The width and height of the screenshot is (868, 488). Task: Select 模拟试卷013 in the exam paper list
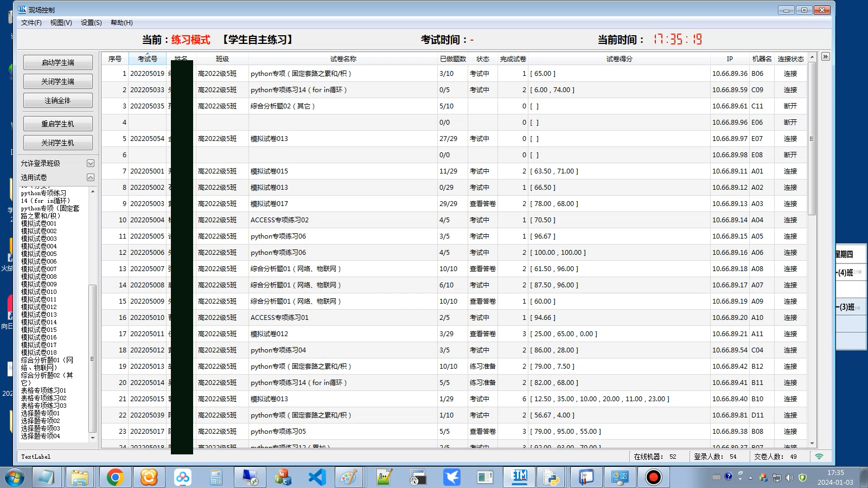point(39,314)
